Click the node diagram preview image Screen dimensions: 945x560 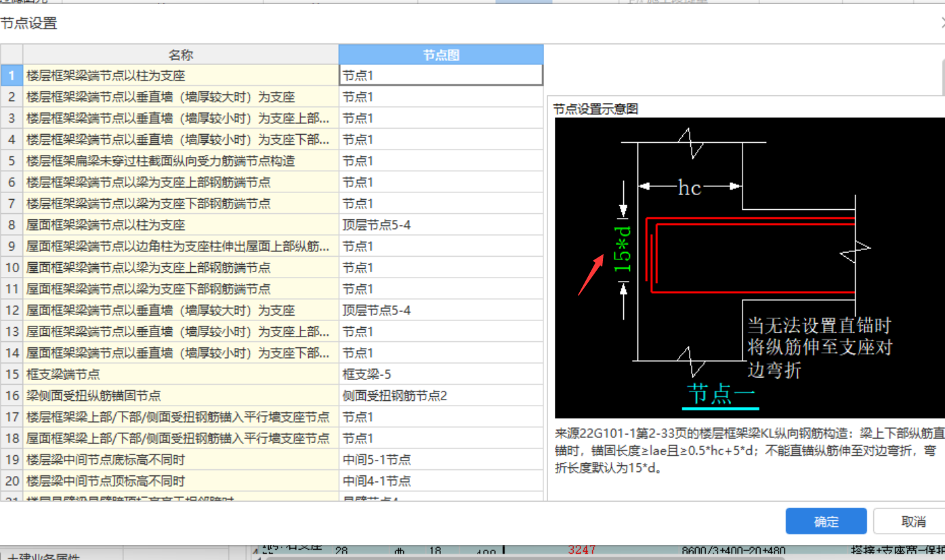click(749, 268)
